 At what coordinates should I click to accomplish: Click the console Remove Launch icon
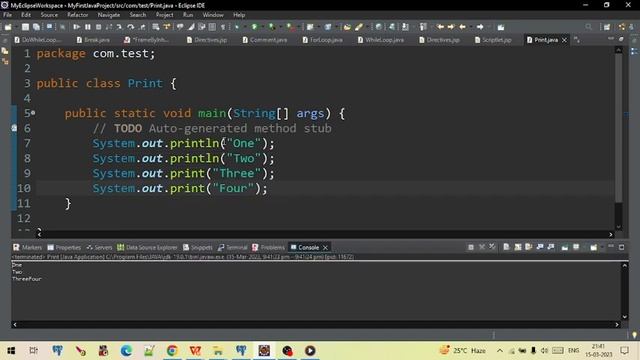click(x=482, y=247)
